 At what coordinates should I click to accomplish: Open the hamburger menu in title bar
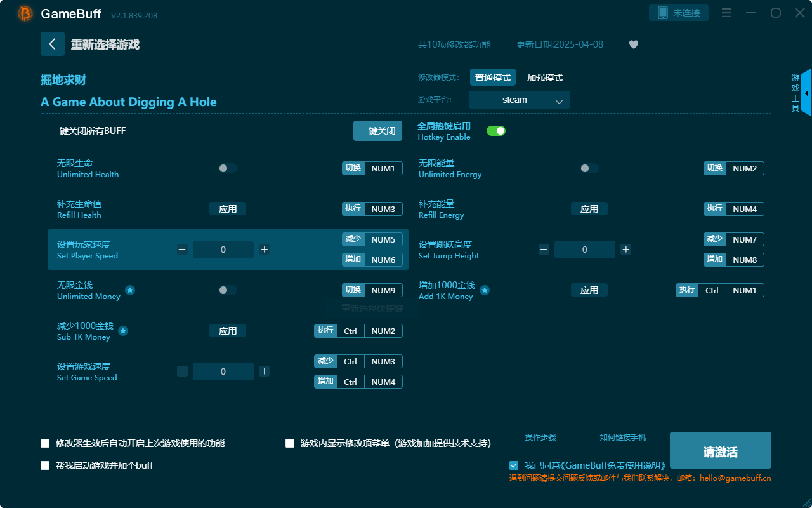pos(726,12)
